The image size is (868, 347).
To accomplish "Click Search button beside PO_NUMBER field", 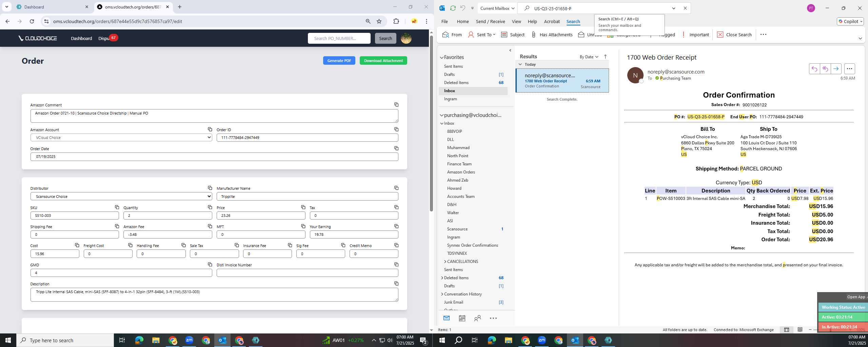I will 385,38.
